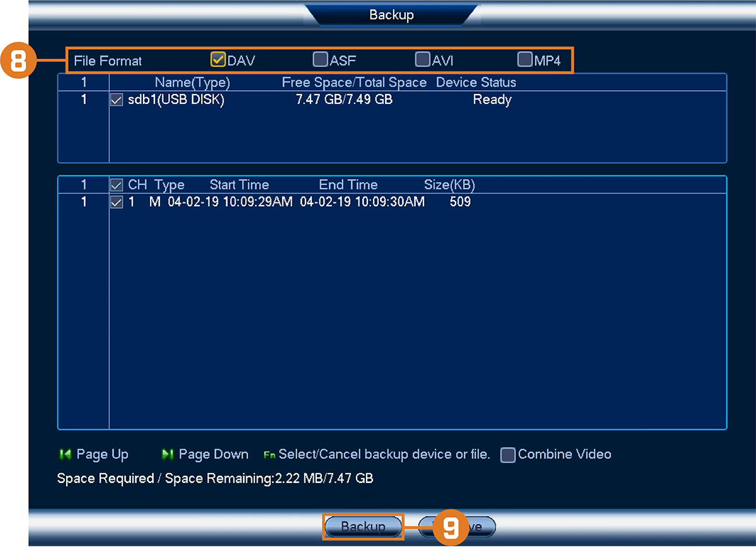Screen dimensions: 756x551
Task: Click the M recording type cell
Action: pyautogui.click(x=155, y=202)
